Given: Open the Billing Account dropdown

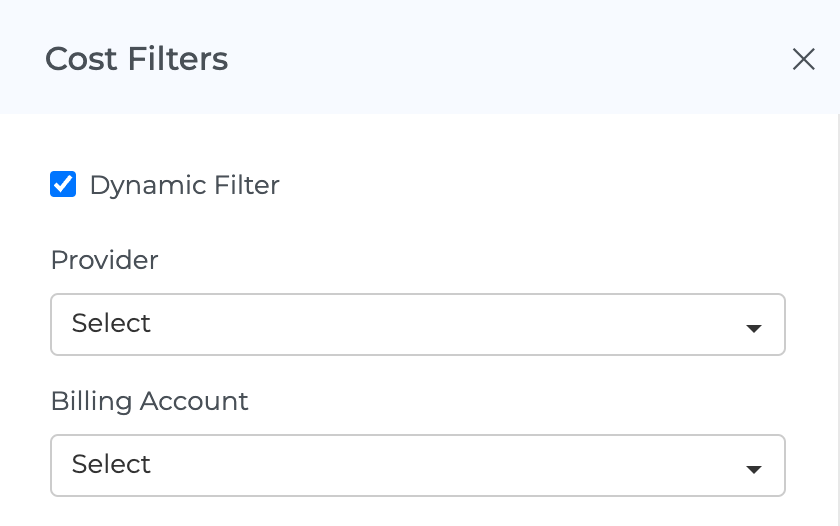Looking at the screenshot, I should coord(417,465).
